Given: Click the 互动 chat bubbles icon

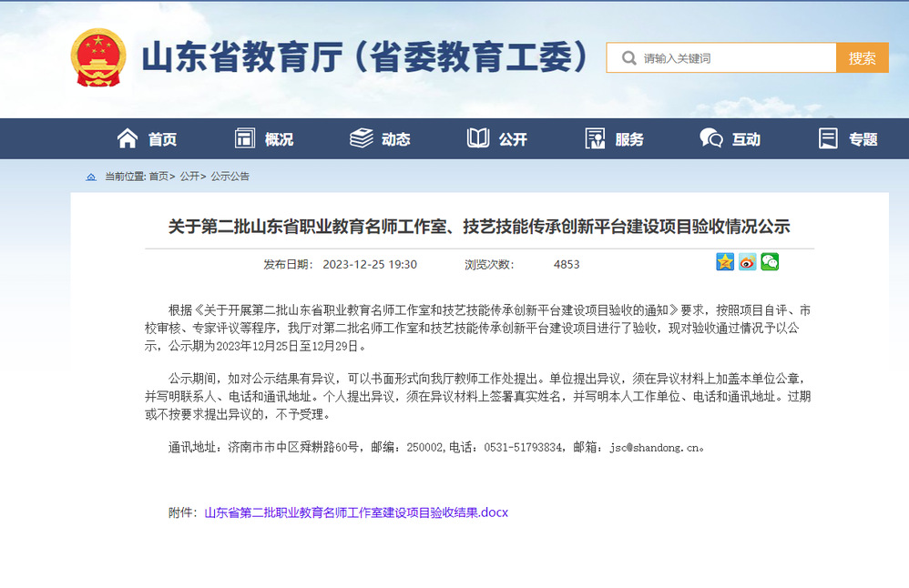Looking at the screenshot, I should pyautogui.click(x=710, y=138).
